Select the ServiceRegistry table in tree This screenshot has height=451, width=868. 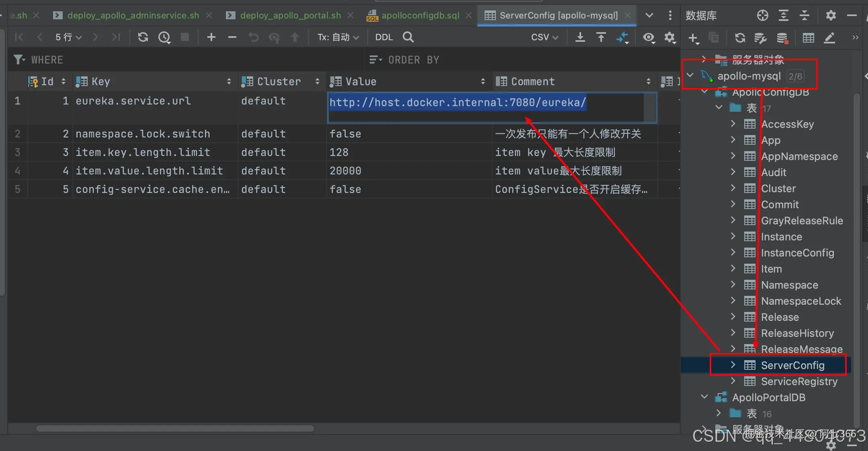[799, 381]
